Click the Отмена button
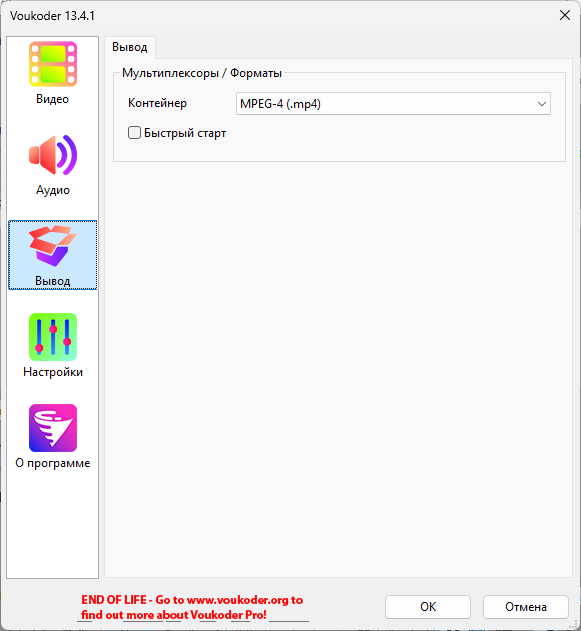The width and height of the screenshot is (581, 631). tap(525, 606)
